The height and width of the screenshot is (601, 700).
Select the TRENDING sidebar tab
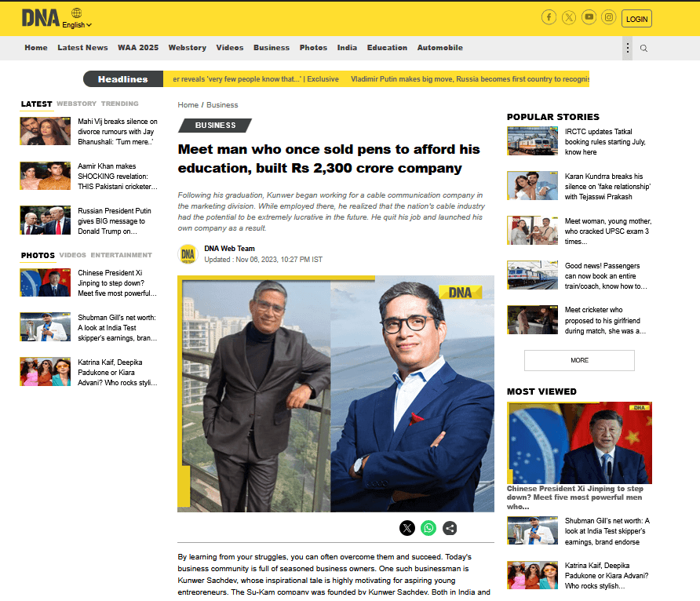point(119,104)
